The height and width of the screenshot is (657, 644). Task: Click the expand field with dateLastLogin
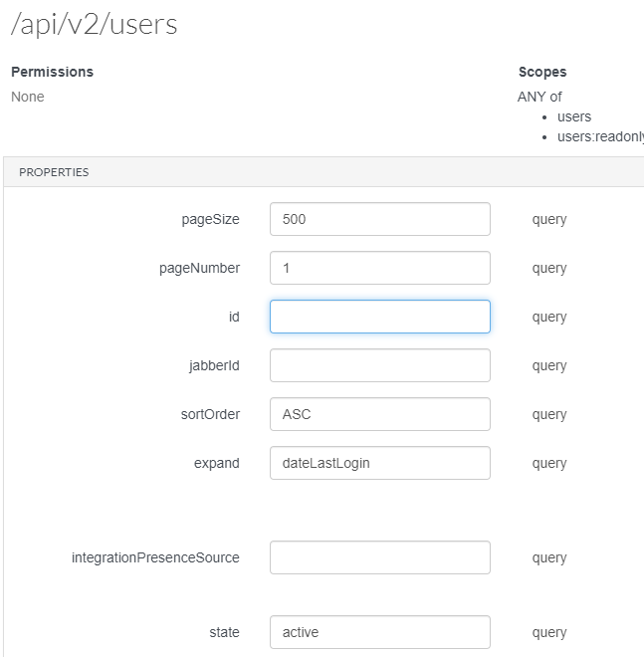coord(379,463)
